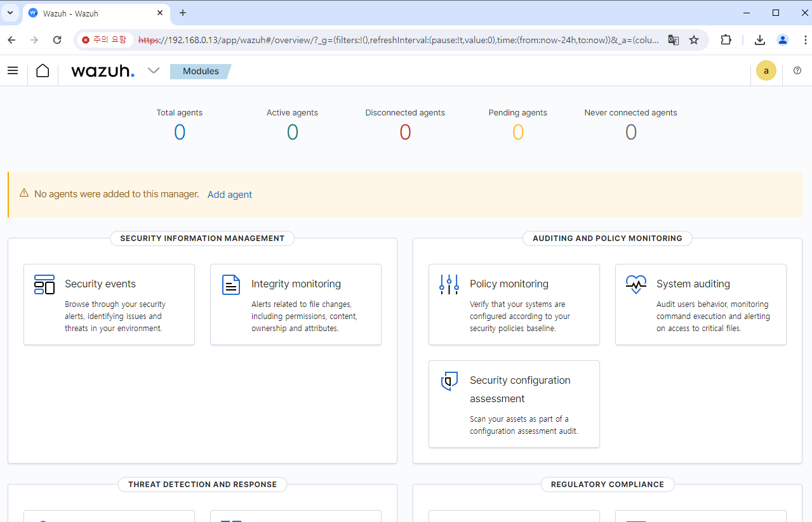The height and width of the screenshot is (522, 812).
Task: Click the wazuh. logo
Action: (x=103, y=71)
